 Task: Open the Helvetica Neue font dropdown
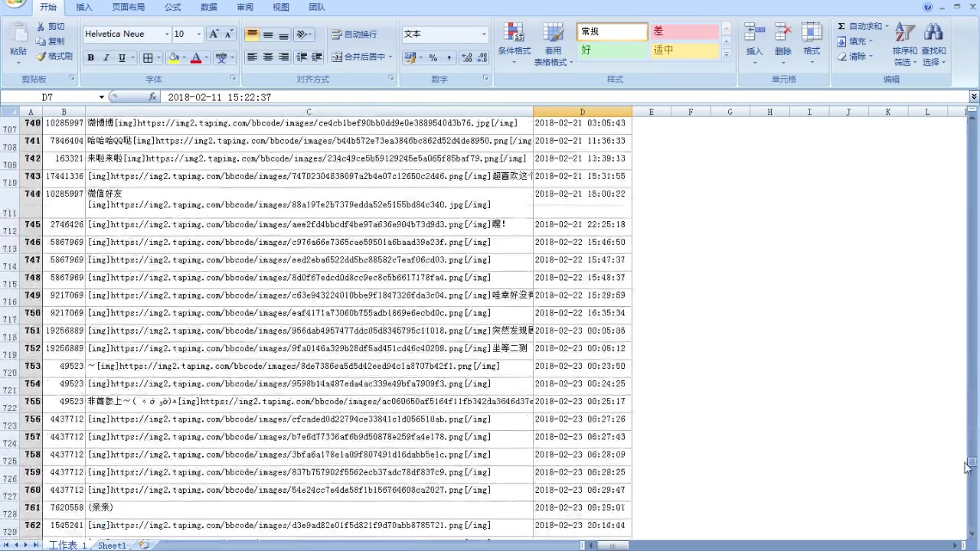pyautogui.click(x=166, y=34)
